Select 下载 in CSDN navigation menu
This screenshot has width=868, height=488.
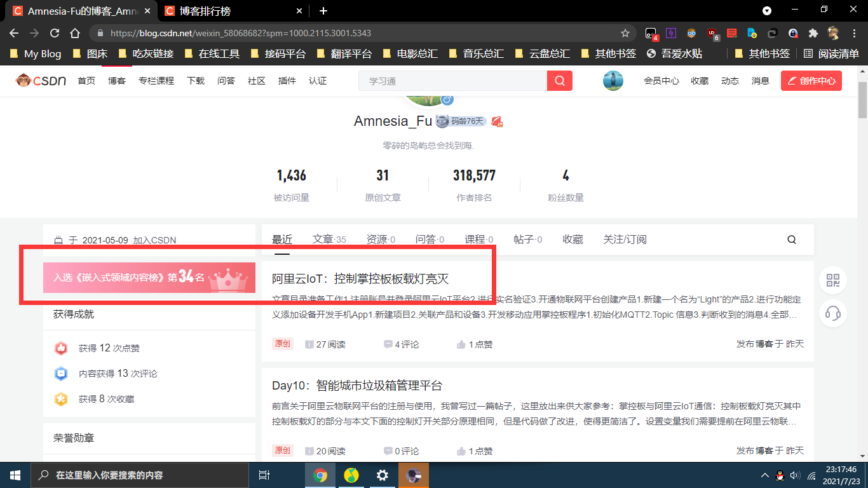point(196,81)
